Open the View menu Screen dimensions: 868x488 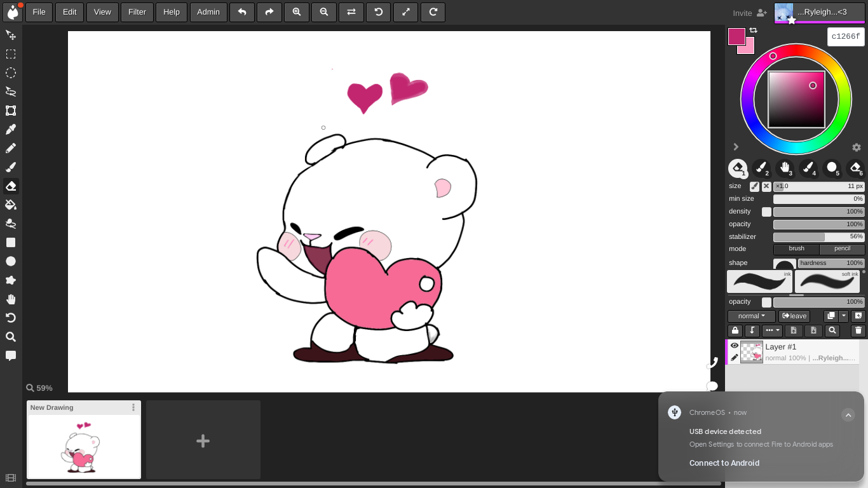click(x=102, y=12)
